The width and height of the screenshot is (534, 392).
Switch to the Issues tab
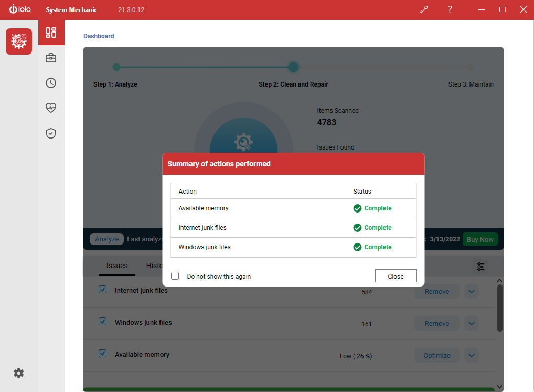click(x=117, y=266)
